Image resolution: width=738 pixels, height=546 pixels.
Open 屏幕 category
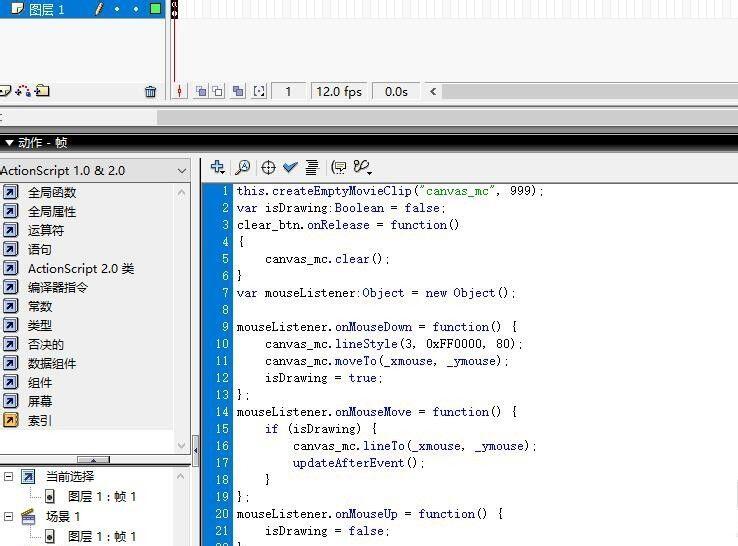(x=40, y=401)
